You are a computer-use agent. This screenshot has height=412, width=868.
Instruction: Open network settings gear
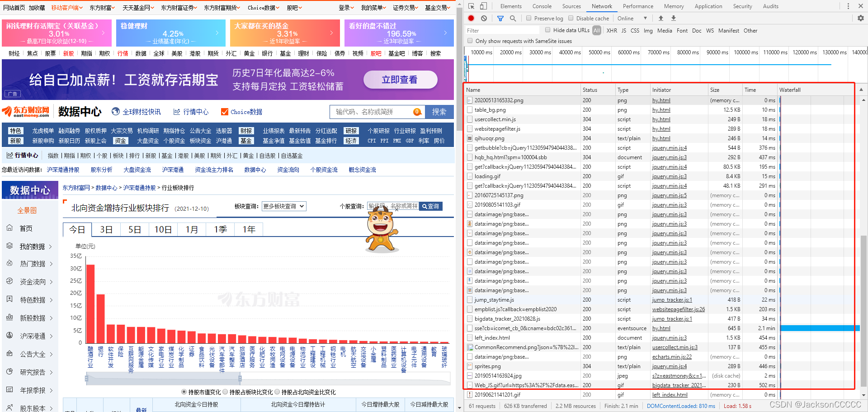pos(861,18)
